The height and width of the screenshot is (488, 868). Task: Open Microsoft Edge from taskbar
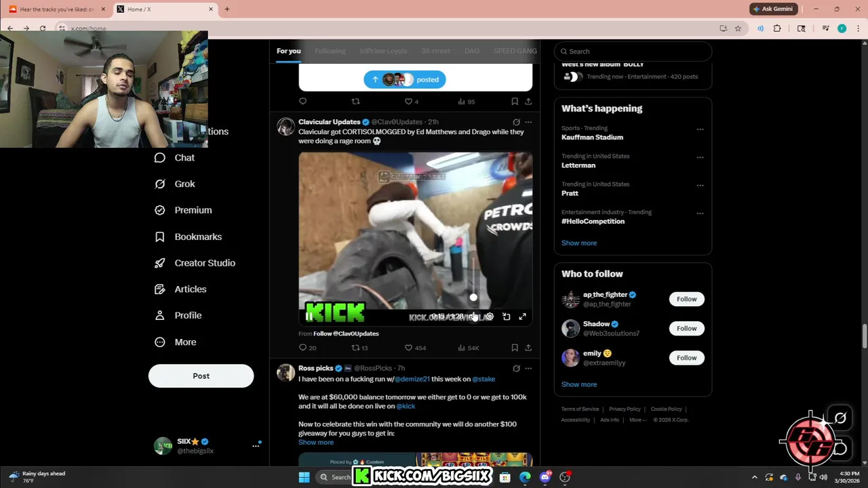pyautogui.click(x=525, y=478)
